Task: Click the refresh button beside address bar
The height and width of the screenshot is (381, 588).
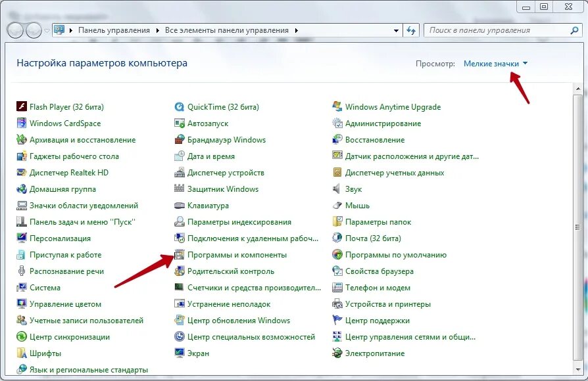Action: [411, 30]
